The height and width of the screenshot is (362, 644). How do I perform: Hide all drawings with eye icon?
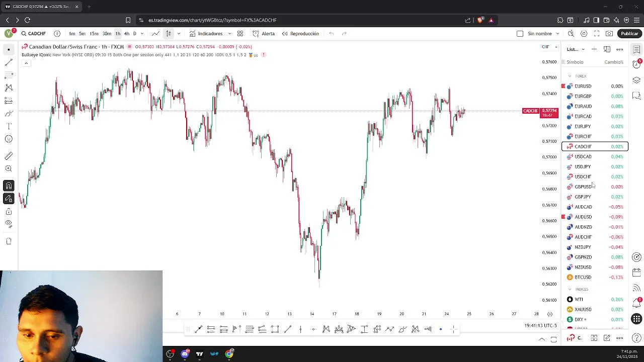tap(9, 224)
